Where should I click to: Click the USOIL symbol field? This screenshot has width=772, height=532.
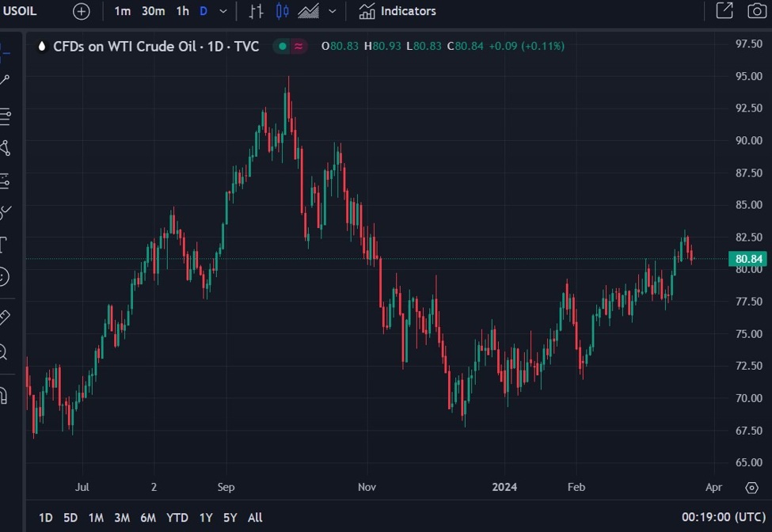click(20, 11)
